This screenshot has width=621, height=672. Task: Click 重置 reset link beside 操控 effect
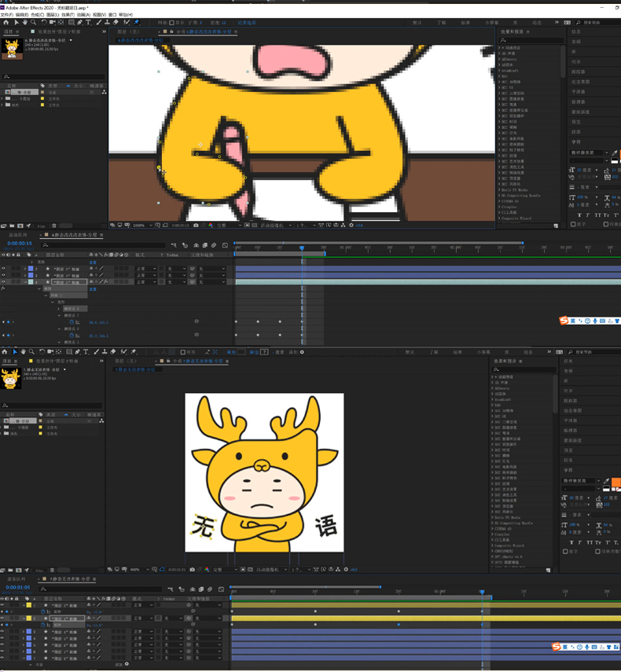[x=93, y=289]
